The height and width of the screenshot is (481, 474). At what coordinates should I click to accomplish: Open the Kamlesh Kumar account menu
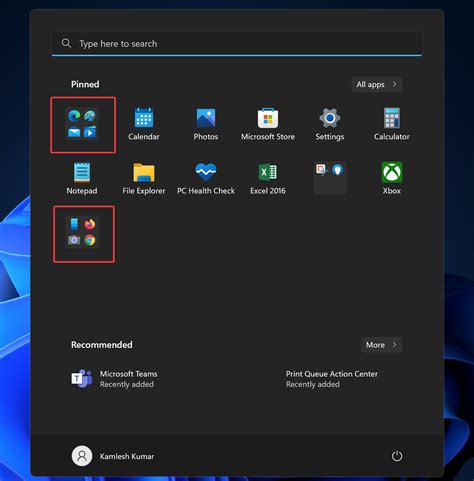tap(113, 456)
